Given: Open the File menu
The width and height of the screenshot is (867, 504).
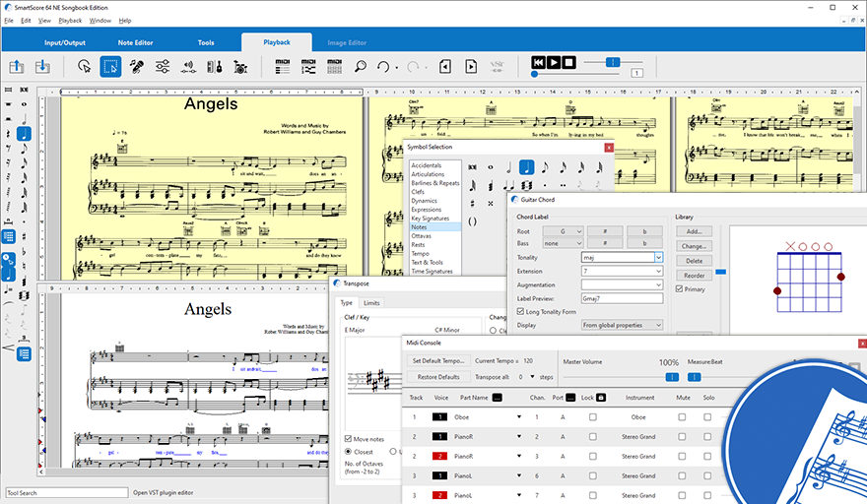Looking at the screenshot, I should 9,21.
